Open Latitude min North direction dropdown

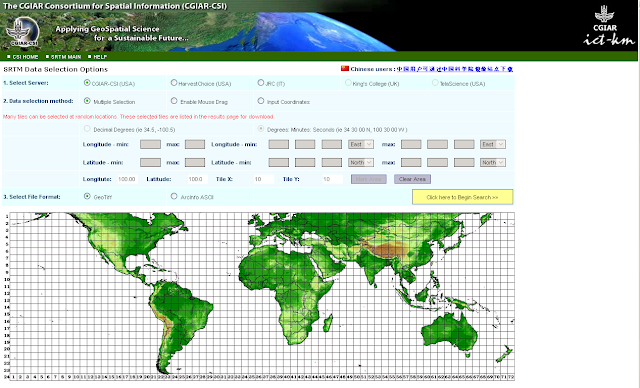tap(361, 162)
